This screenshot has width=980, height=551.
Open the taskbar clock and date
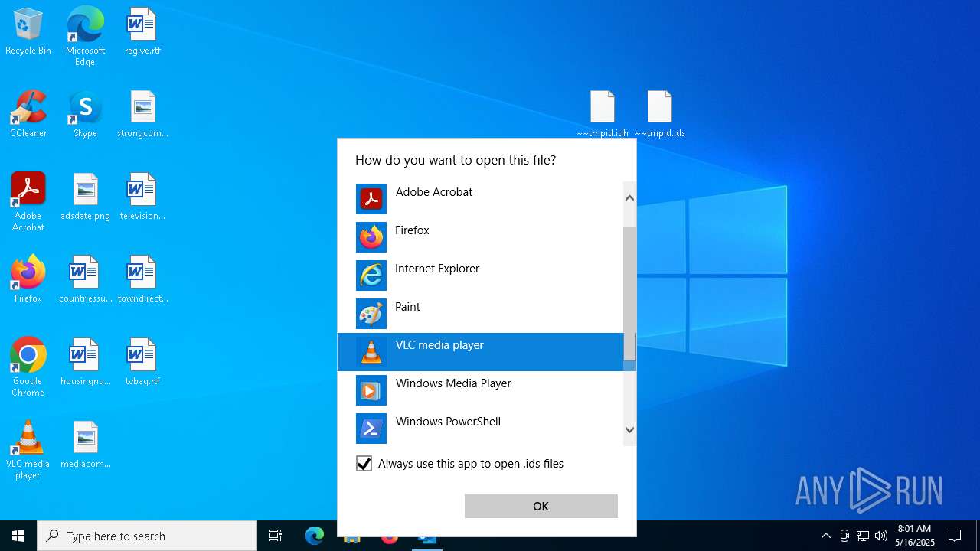(x=915, y=536)
